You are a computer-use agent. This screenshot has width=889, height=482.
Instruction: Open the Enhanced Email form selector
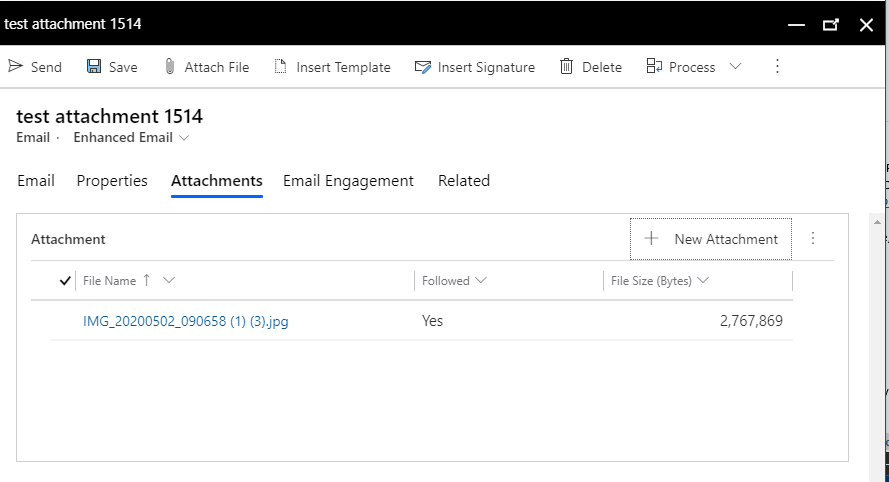click(131, 138)
